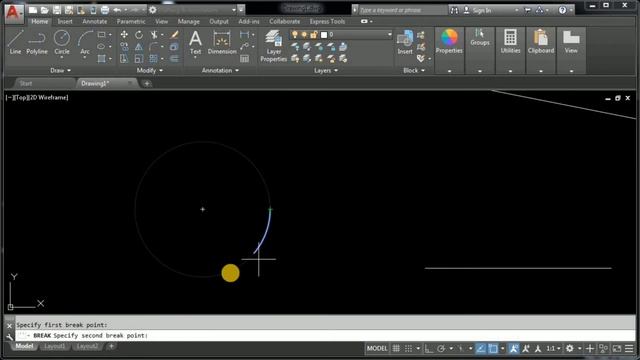Switch to the Insert ribbon tab
Screen dimensions: 640x360
click(65, 21)
